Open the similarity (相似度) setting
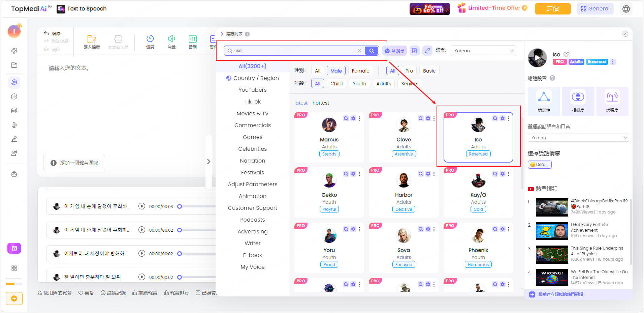The height and width of the screenshot is (313, 644). point(578,101)
